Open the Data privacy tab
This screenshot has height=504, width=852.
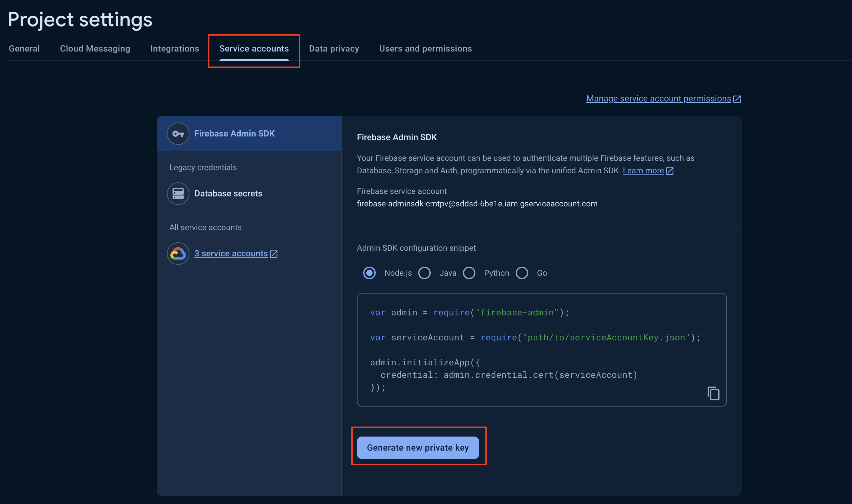point(334,49)
